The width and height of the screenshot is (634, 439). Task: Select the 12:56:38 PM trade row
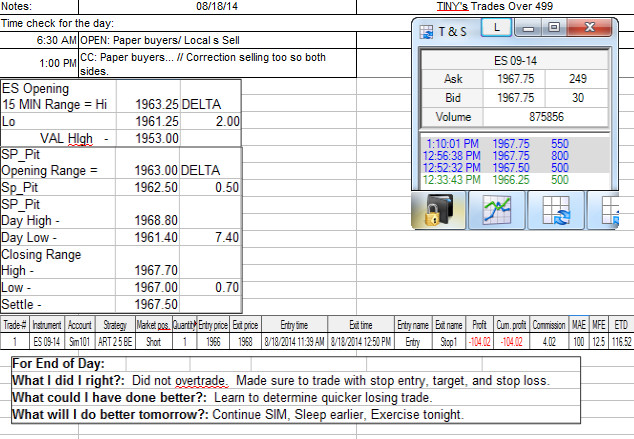click(x=515, y=156)
